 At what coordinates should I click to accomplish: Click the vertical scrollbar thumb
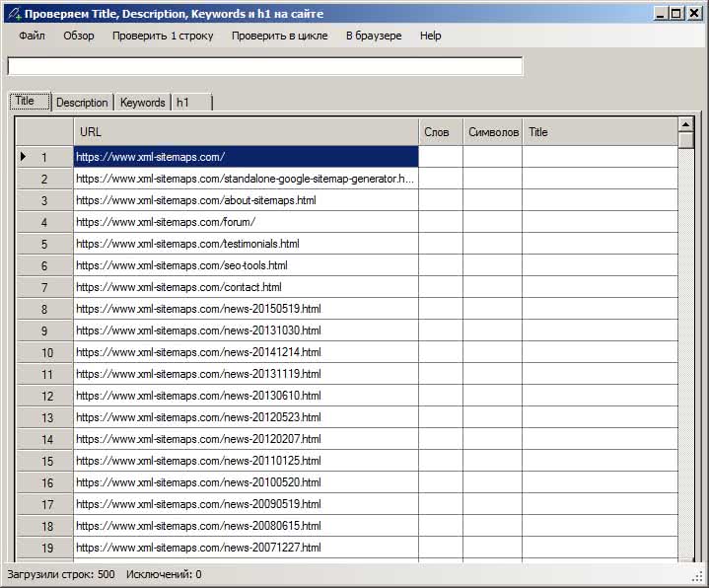[x=686, y=139]
